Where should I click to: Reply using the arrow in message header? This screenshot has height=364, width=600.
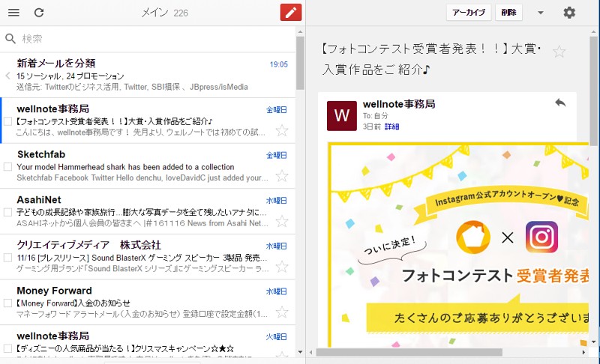click(560, 103)
